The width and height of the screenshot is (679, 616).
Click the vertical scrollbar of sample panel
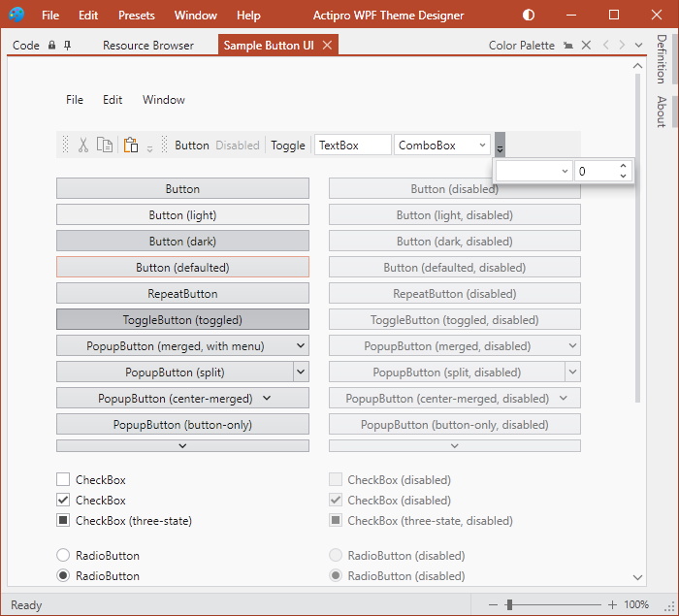point(637,239)
